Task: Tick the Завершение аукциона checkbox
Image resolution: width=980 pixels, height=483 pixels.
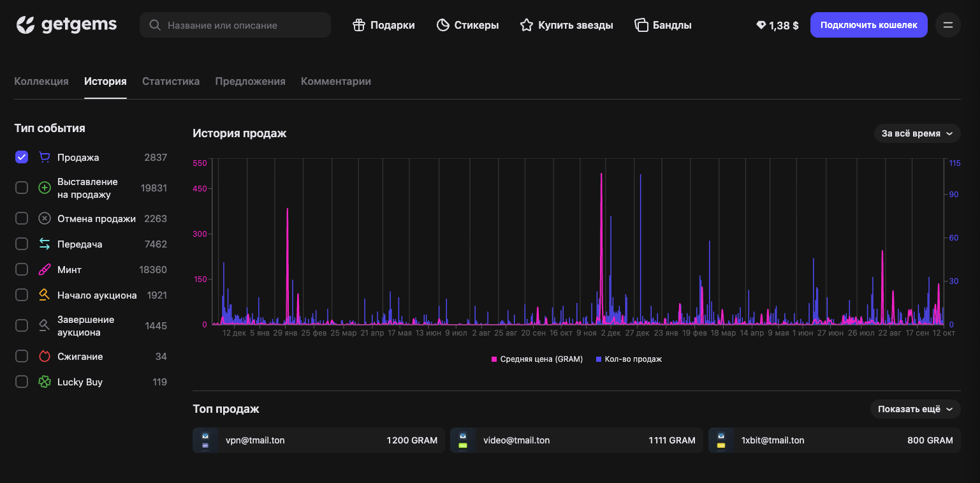Action: pos(22,325)
